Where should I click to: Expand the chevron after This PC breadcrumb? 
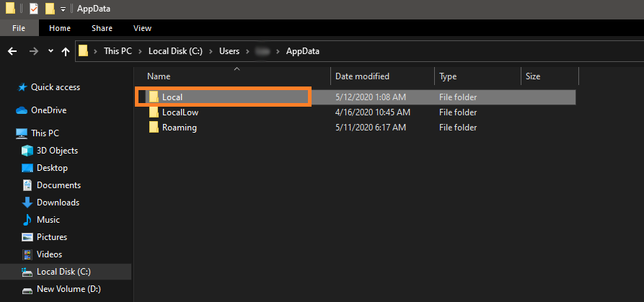pos(141,51)
